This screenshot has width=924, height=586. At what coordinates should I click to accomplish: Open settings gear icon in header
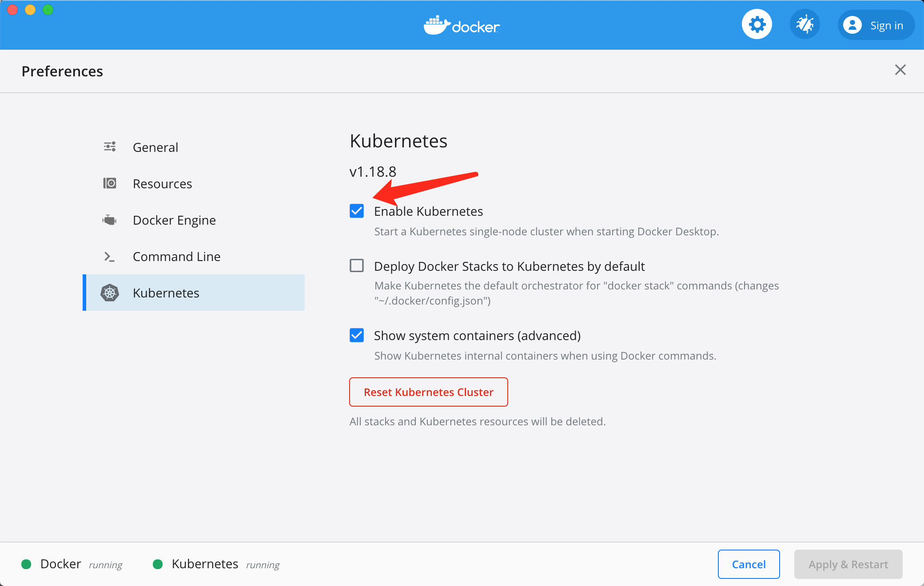tap(757, 24)
